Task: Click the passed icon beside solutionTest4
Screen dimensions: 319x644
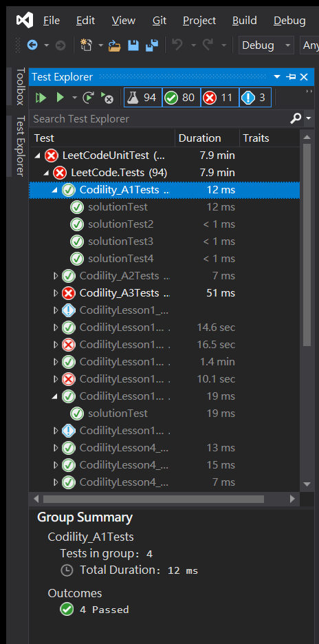Action: (77, 259)
